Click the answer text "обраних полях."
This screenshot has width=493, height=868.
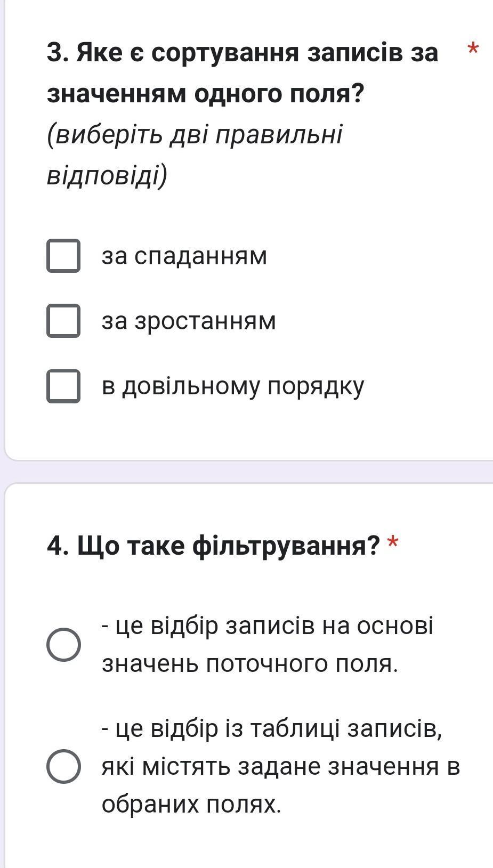(x=191, y=805)
